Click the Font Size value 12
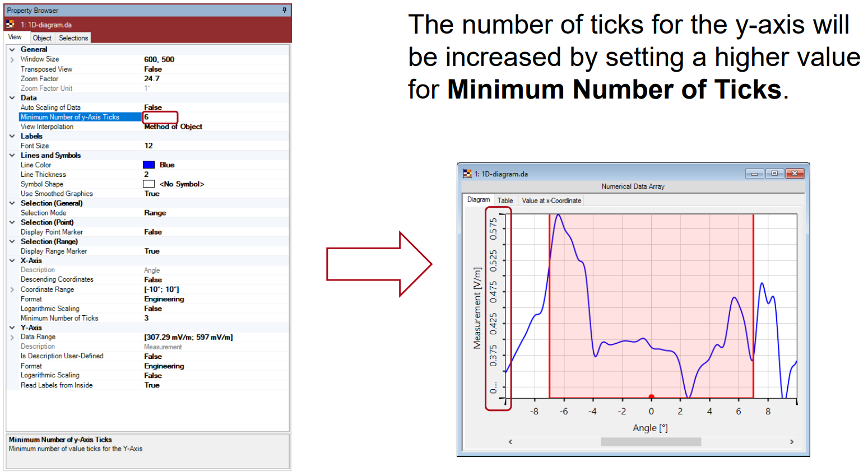 148,146
